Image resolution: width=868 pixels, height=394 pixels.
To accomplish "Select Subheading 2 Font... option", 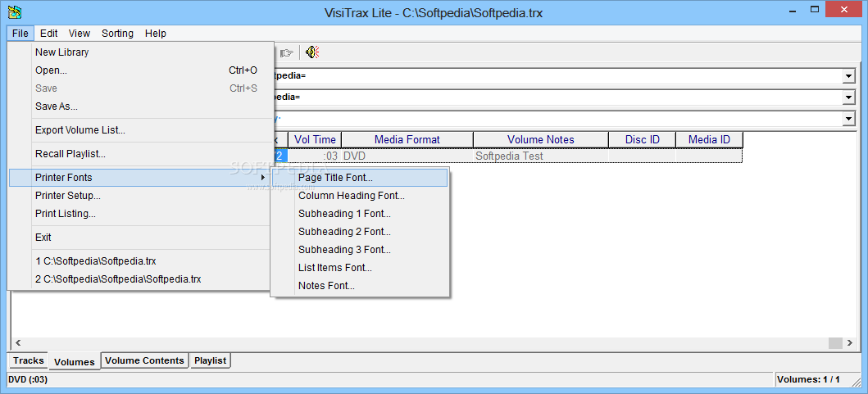I will click(360, 232).
